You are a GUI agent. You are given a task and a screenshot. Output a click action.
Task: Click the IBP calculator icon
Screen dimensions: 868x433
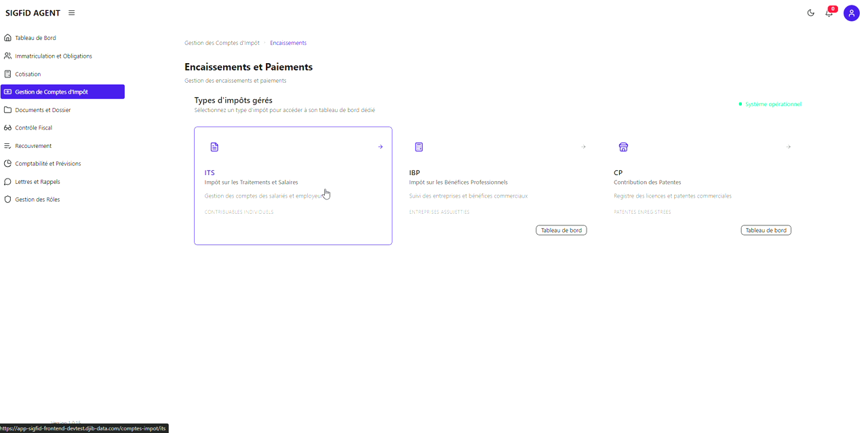click(419, 147)
